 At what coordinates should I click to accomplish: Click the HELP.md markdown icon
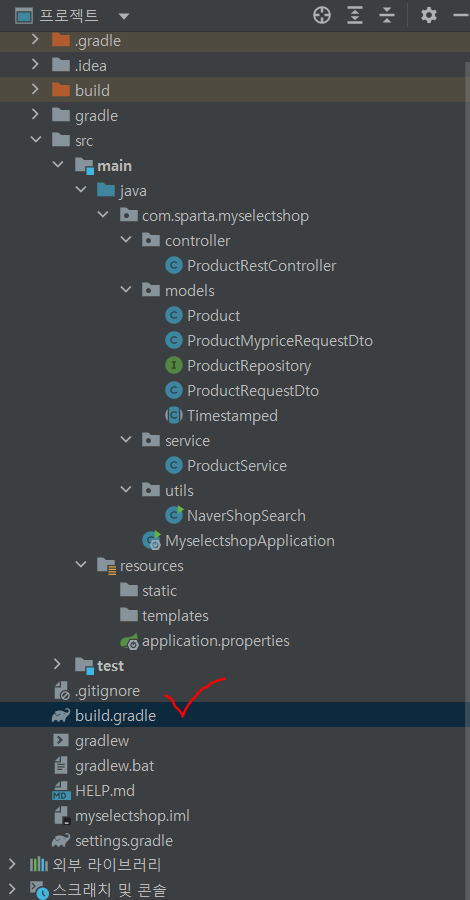pos(61,791)
